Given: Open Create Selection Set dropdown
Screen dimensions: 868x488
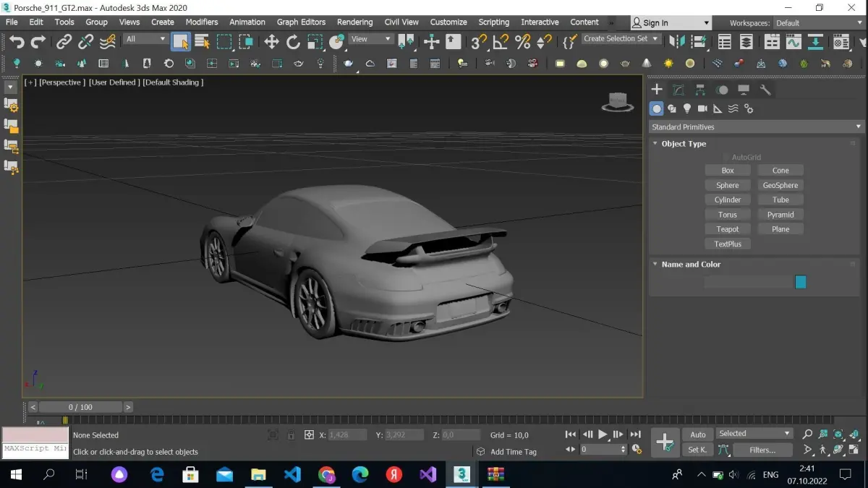Looking at the screenshot, I should (621, 39).
